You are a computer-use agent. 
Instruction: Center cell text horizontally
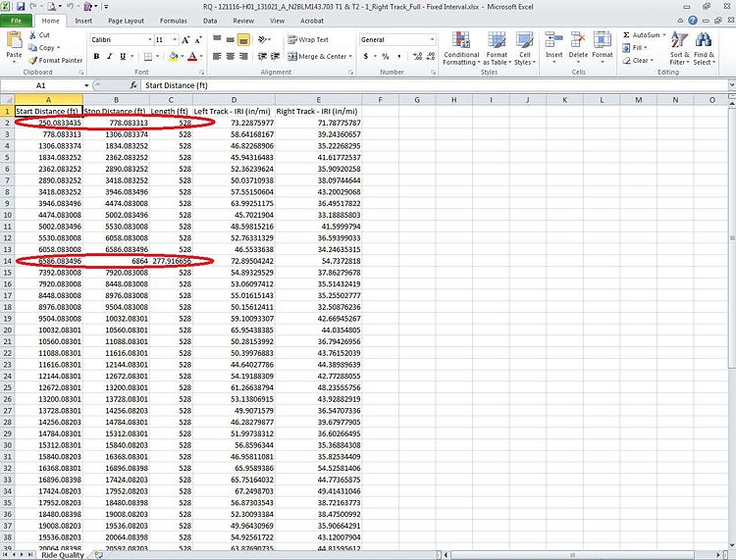[x=230, y=56]
